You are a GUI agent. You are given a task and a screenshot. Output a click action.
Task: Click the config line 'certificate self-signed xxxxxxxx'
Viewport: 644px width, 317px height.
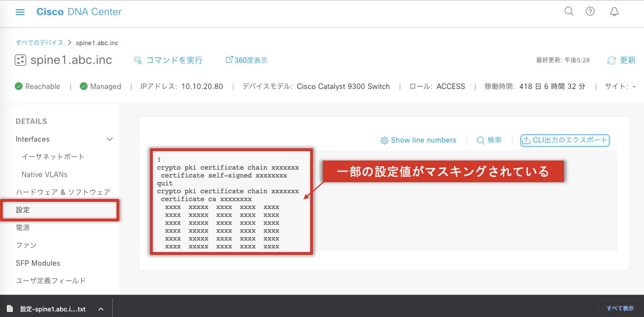pyautogui.click(x=224, y=175)
